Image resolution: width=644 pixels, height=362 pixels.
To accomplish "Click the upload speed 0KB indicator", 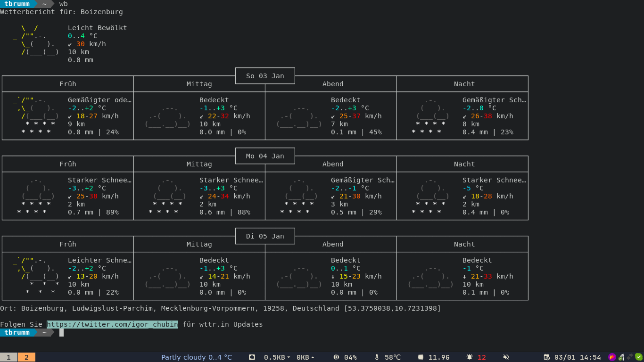I will click(x=305, y=357).
